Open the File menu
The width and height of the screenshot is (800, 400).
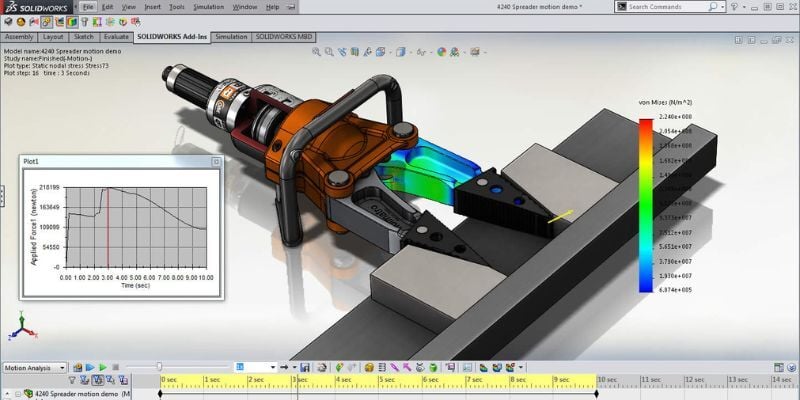click(x=88, y=7)
